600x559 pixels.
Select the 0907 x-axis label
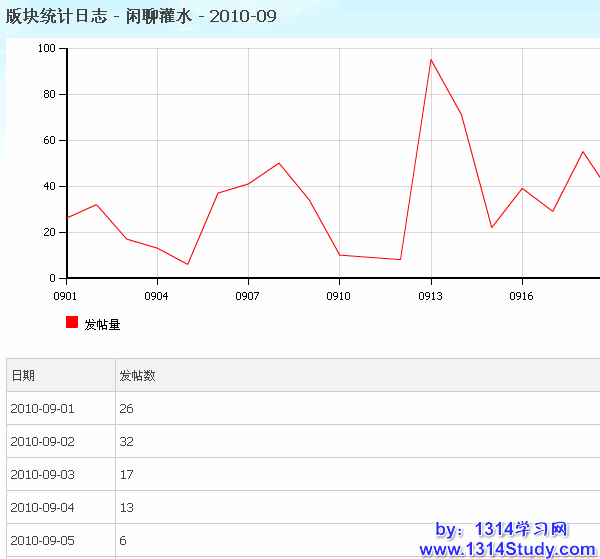click(247, 296)
